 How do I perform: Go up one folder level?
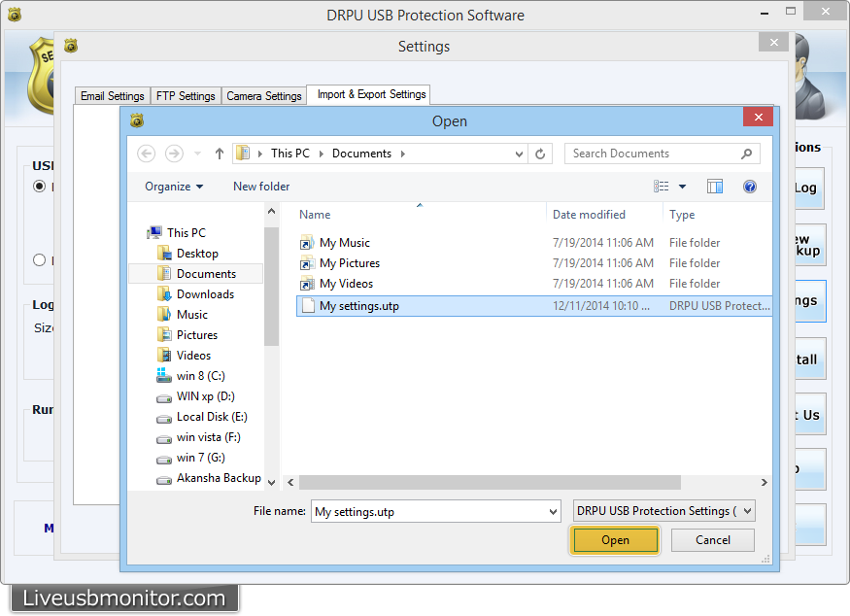pos(219,154)
